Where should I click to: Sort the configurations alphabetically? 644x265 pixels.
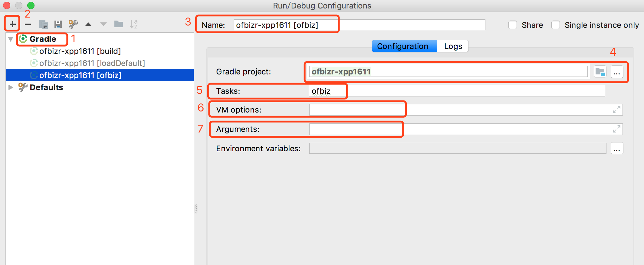click(133, 24)
